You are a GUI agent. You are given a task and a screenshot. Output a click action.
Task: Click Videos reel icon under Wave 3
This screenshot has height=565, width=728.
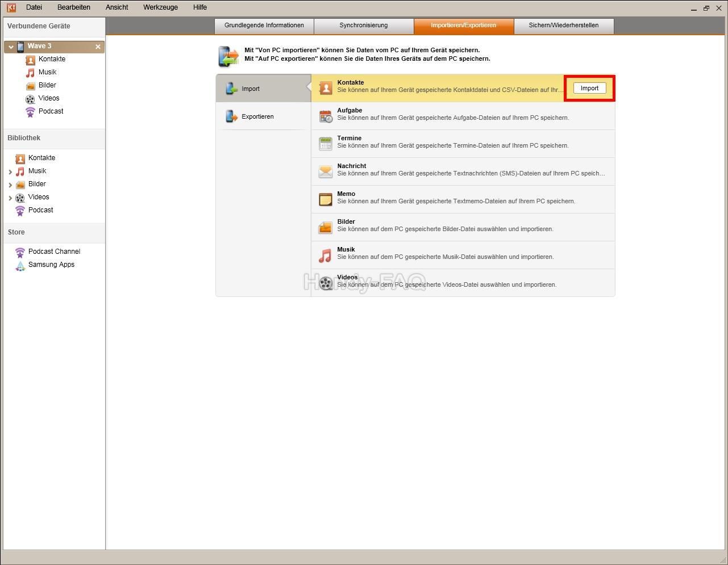[31, 99]
